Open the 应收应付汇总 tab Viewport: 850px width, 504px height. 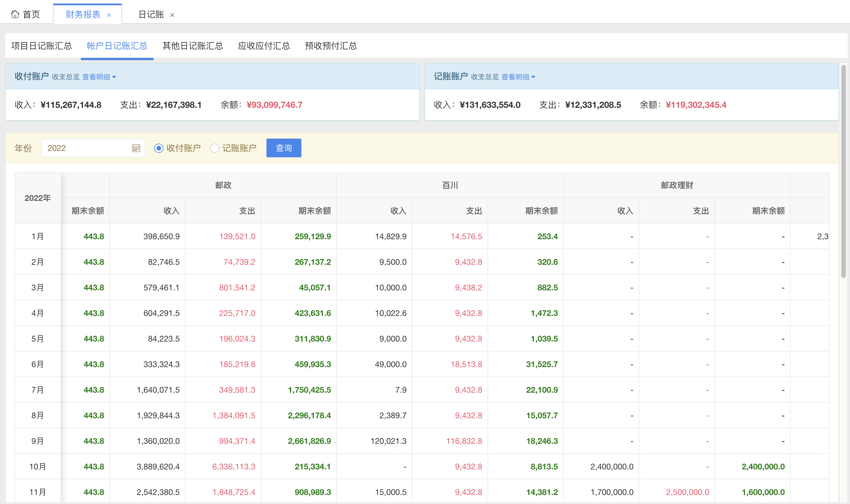(x=264, y=46)
